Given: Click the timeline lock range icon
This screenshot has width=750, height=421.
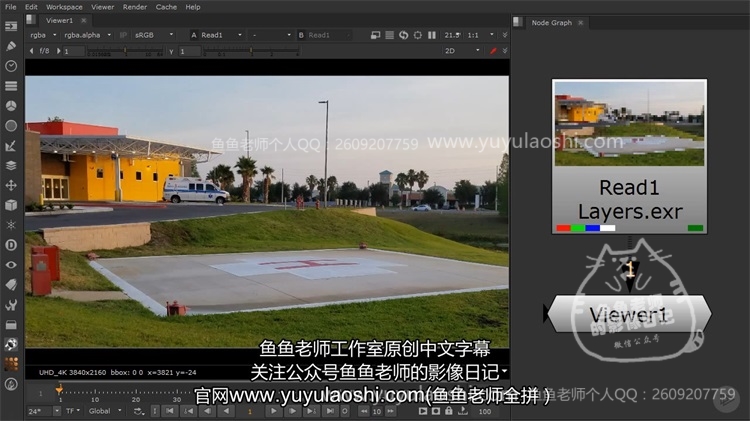Looking at the screenshot, I should 449,411.
